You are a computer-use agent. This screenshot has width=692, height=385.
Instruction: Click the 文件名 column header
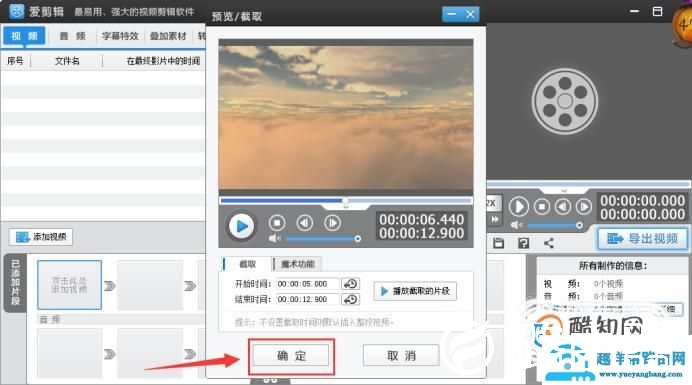tap(67, 60)
